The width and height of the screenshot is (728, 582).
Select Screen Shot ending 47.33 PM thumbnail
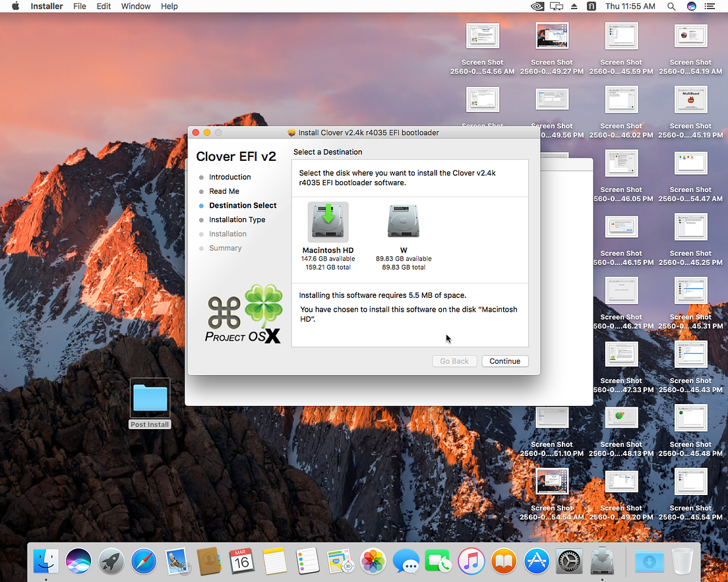point(621,354)
